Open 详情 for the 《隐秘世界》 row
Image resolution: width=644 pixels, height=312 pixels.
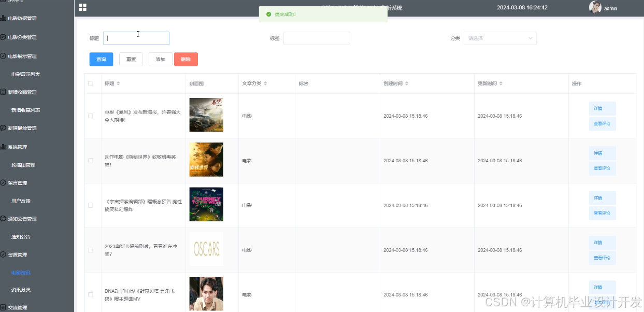(x=602, y=153)
